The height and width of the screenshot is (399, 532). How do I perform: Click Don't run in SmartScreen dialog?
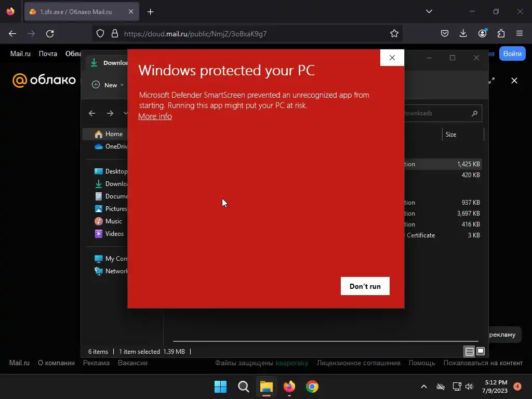(365, 286)
